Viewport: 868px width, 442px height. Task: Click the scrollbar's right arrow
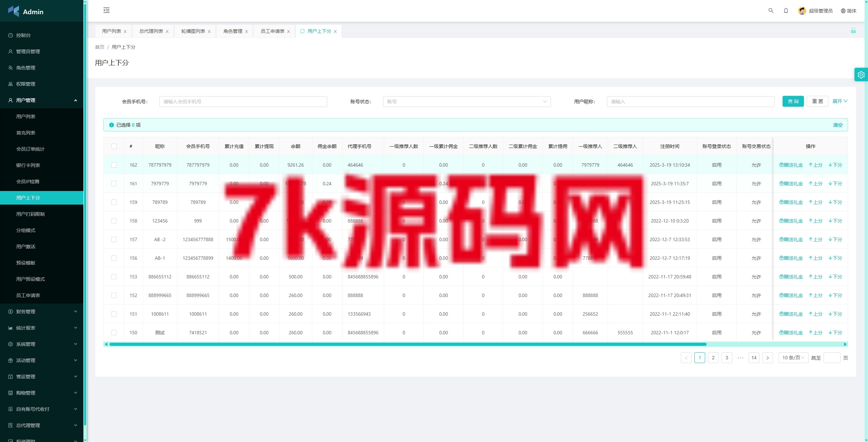[845, 344]
